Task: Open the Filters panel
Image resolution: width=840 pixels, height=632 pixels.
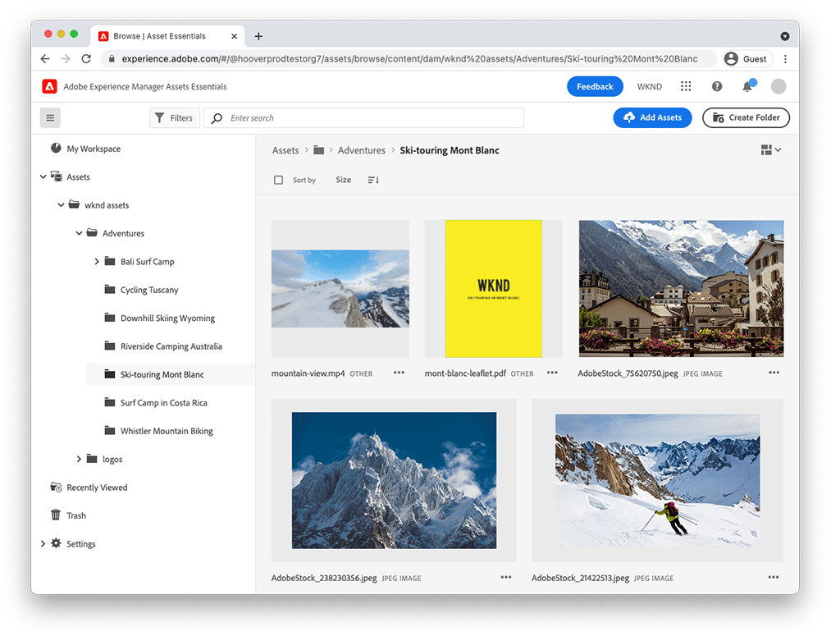Action: [x=174, y=117]
